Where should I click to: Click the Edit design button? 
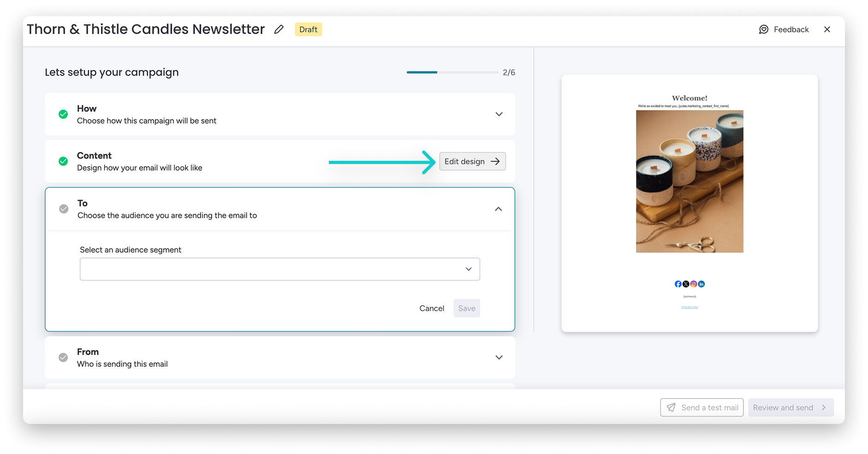pyautogui.click(x=472, y=161)
